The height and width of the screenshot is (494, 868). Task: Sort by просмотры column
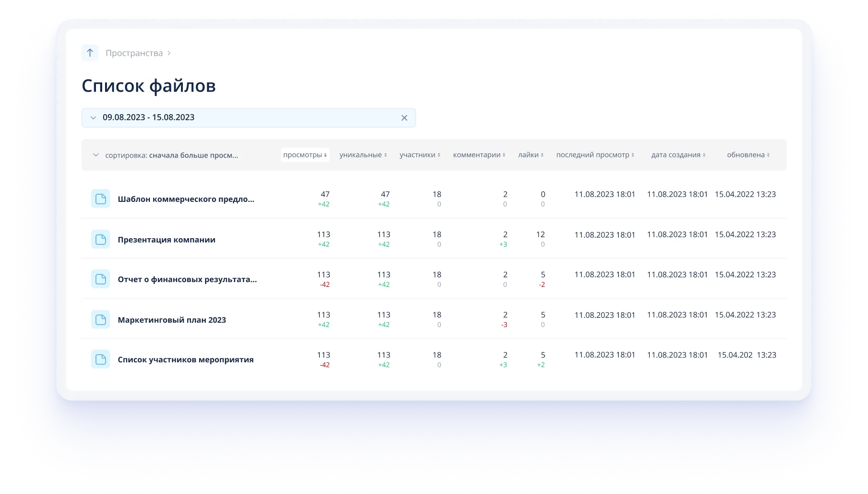pos(305,155)
